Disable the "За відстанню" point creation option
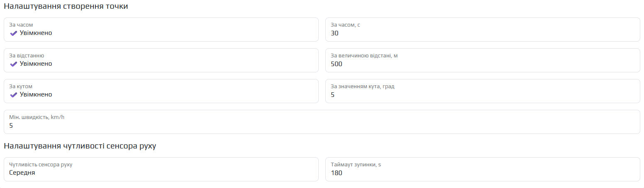644x188 pixels. (x=36, y=64)
